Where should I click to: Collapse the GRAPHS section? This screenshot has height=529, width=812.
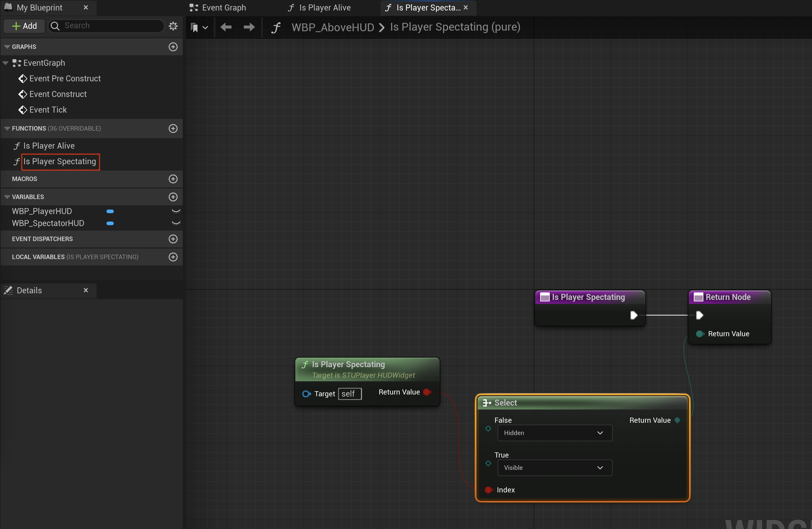tap(7, 47)
